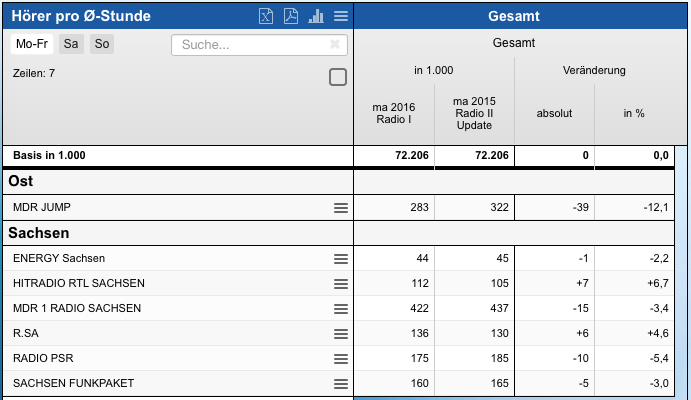
Task: Clear the search field with X
Action: pyautogui.click(x=335, y=44)
